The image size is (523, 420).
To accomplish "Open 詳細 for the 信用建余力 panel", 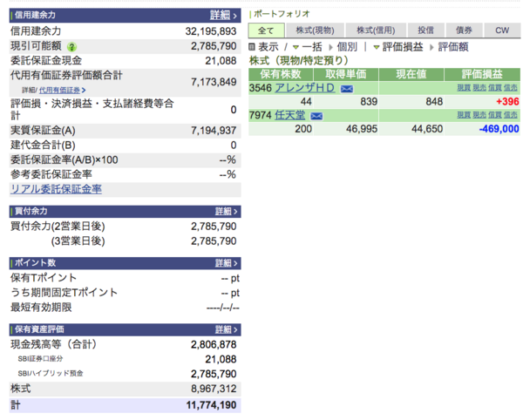I will pos(223,16).
